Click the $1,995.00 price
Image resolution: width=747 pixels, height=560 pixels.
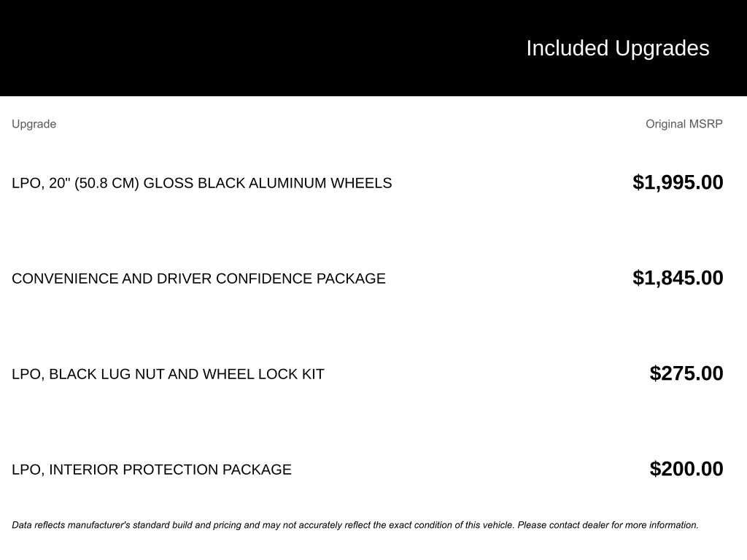pos(678,182)
